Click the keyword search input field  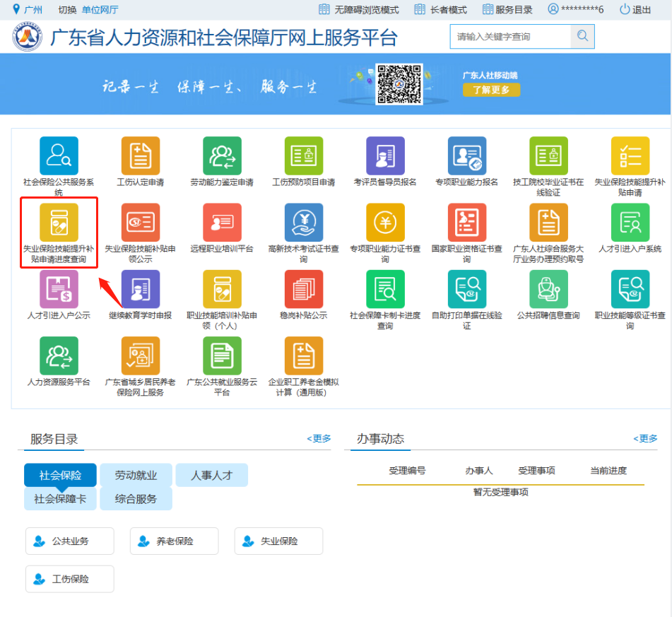pyautogui.click(x=509, y=37)
